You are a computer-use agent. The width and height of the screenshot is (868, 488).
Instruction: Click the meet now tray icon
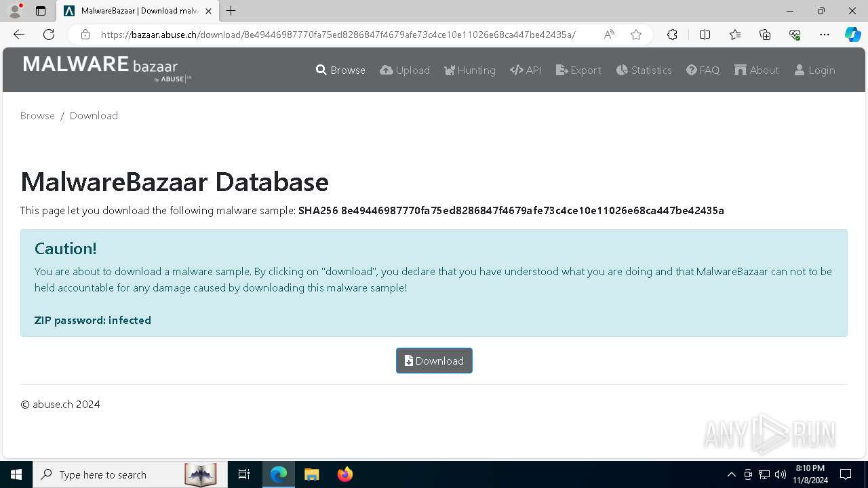748,474
